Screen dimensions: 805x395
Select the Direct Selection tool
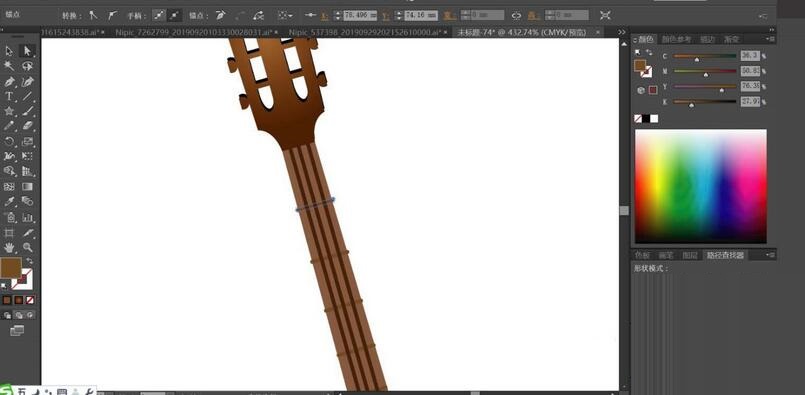pyautogui.click(x=27, y=51)
